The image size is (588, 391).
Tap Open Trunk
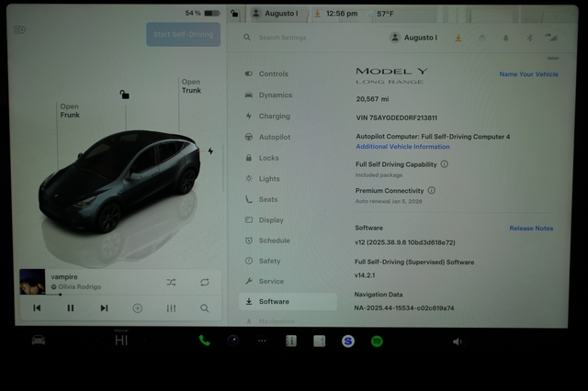pyautogui.click(x=191, y=86)
